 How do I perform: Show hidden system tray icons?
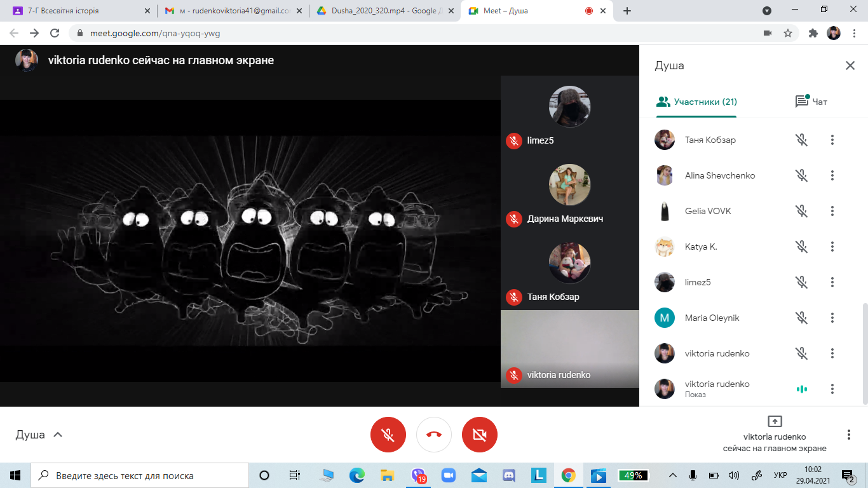click(674, 475)
